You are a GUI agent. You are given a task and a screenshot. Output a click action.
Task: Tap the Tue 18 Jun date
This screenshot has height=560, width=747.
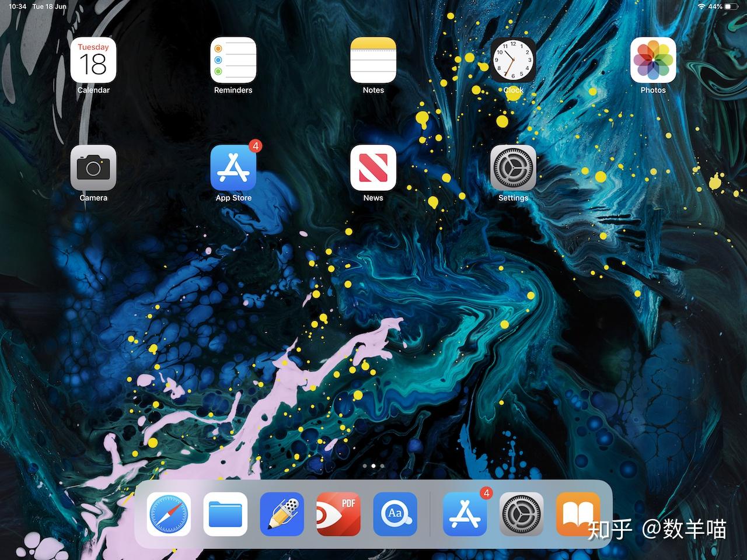coord(50,6)
